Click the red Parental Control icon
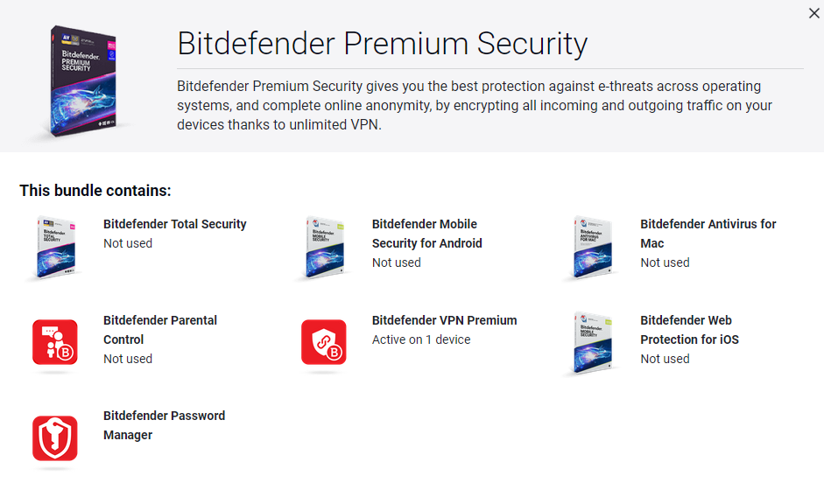 pyautogui.click(x=55, y=343)
